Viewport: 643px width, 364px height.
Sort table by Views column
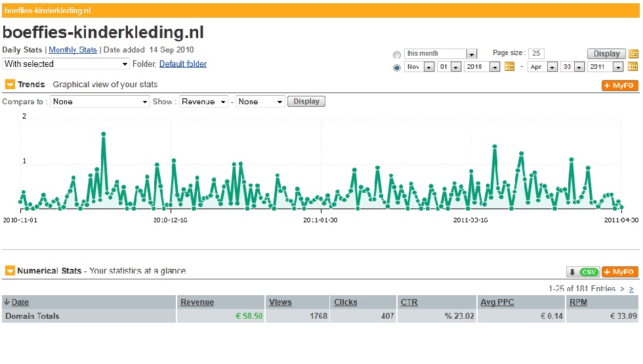pyautogui.click(x=281, y=302)
